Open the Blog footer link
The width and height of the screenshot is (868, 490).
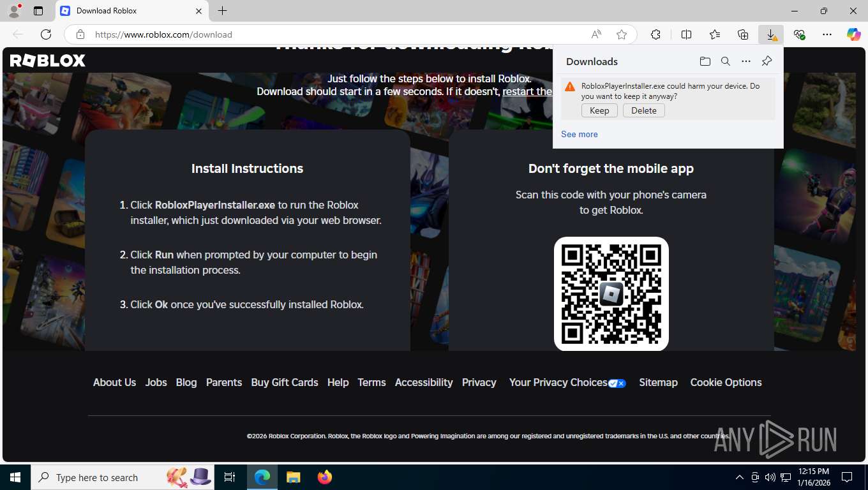[x=186, y=382]
